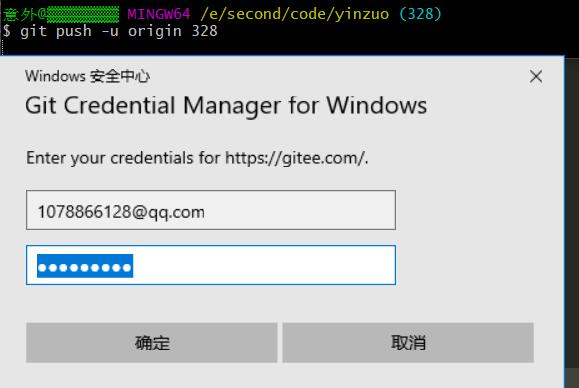Click the MINGW64 label in terminal prompt
Screen dimensions: 579x388
(x=159, y=14)
